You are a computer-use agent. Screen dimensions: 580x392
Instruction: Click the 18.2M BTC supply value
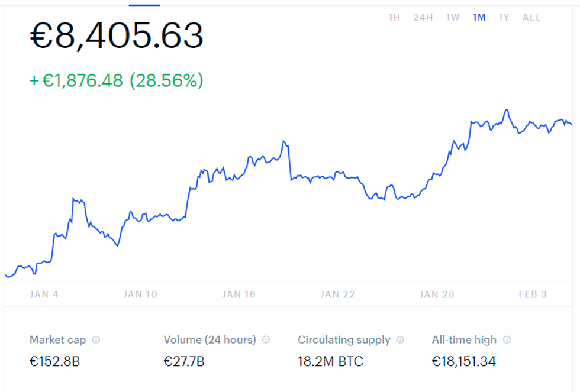click(x=330, y=361)
